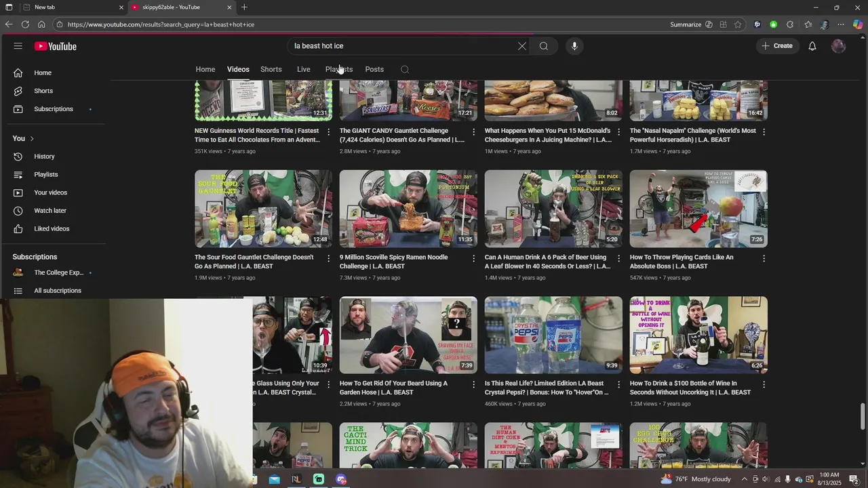Open the Copilot sidebar icon

[x=858, y=24]
